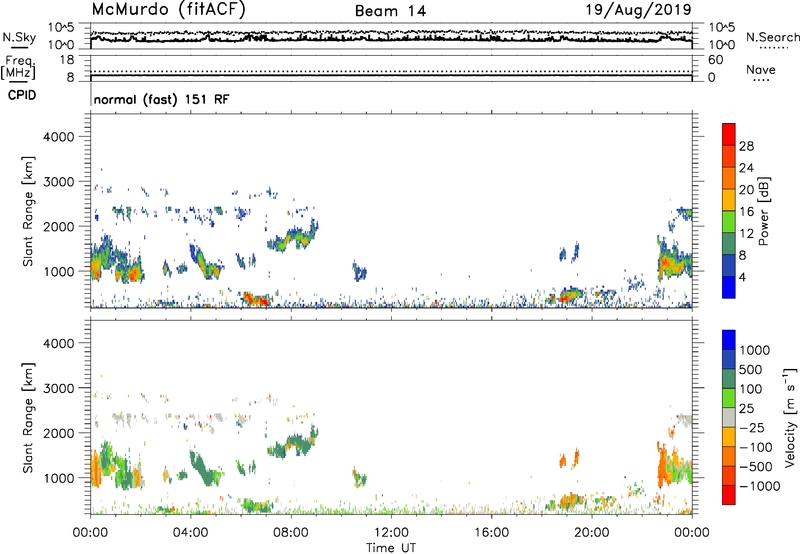Click the "04:00" time axis label
Viewport: 800px width, 554px height.
[190, 533]
